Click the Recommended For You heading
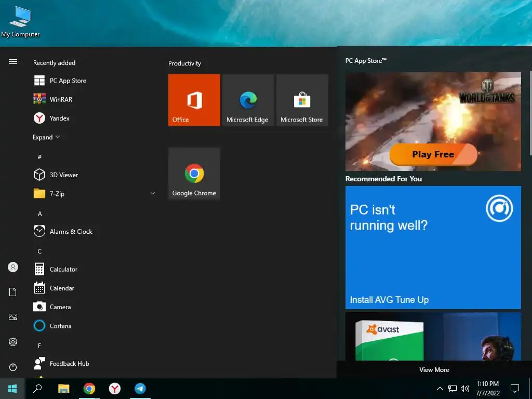The height and width of the screenshot is (399, 532). coord(383,179)
